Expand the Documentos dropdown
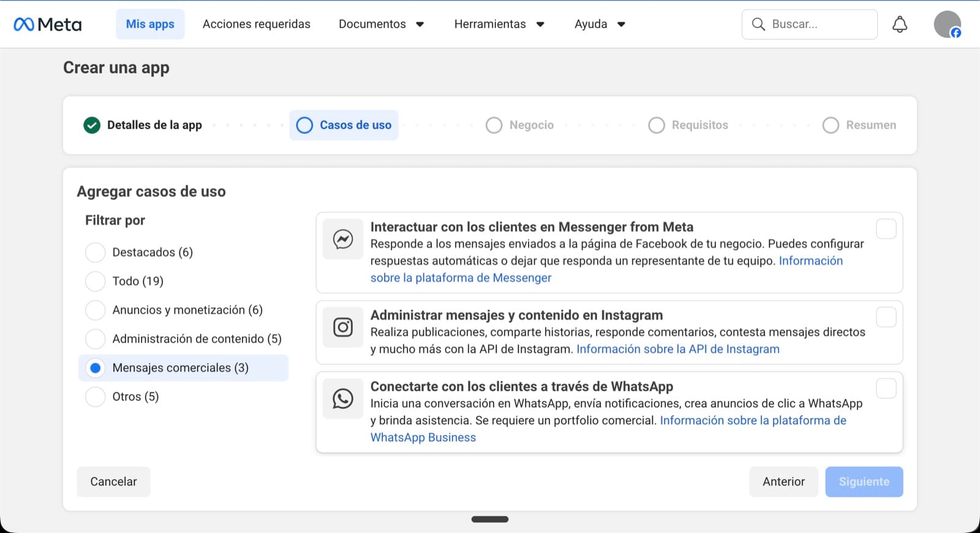 [x=381, y=24]
